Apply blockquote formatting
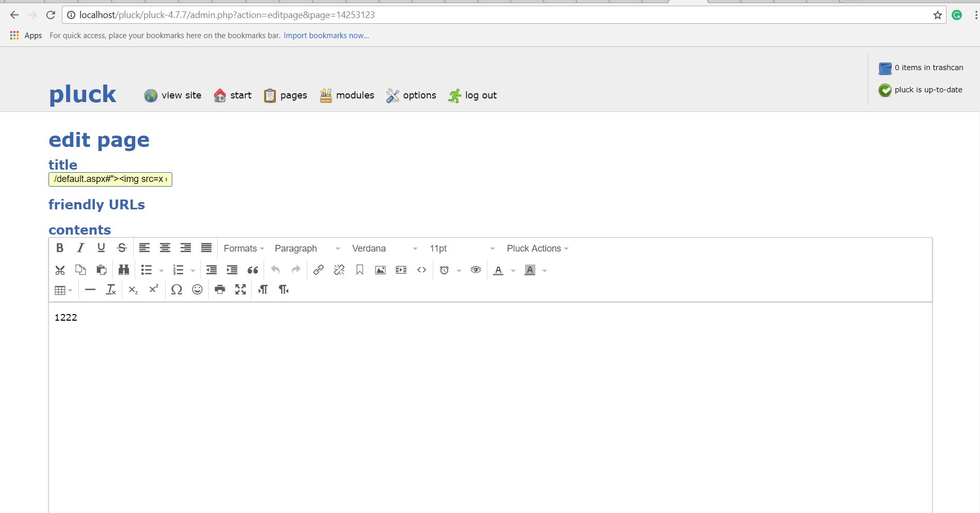The height and width of the screenshot is (513, 980). (x=253, y=270)
